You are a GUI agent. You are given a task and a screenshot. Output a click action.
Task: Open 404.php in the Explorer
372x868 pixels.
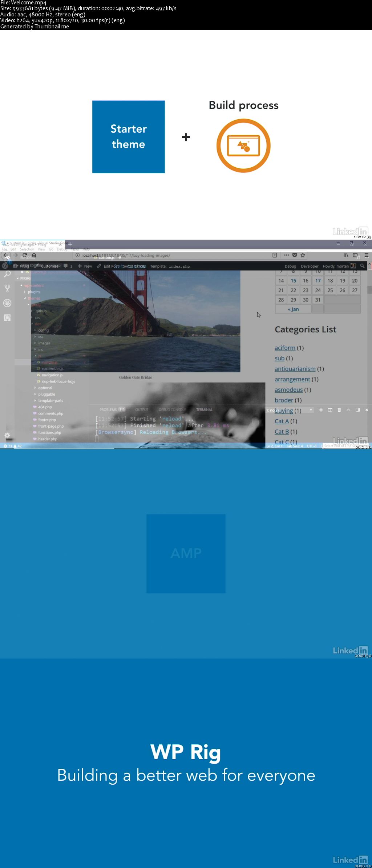[x=43, y=407]
